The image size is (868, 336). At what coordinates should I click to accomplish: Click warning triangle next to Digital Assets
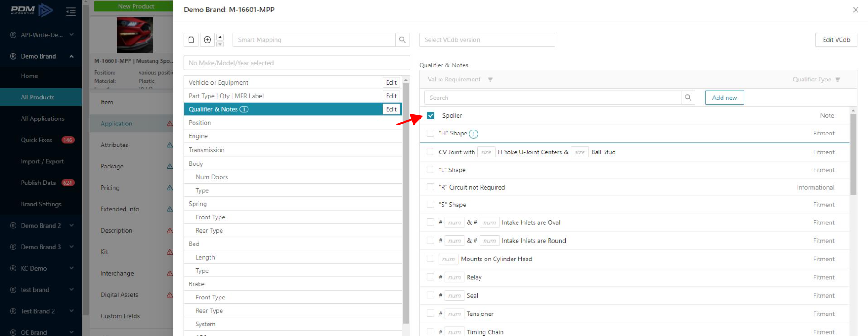(170, 295)
